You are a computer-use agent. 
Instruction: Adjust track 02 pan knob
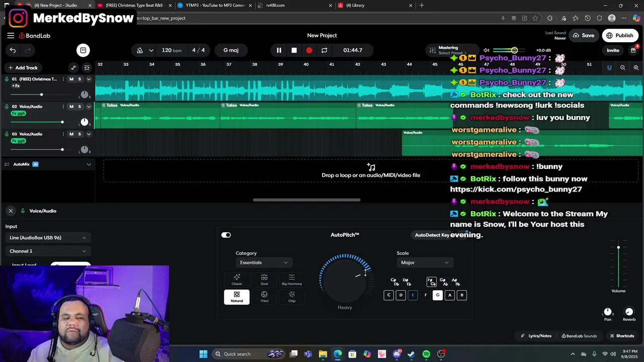click(85, 122)
